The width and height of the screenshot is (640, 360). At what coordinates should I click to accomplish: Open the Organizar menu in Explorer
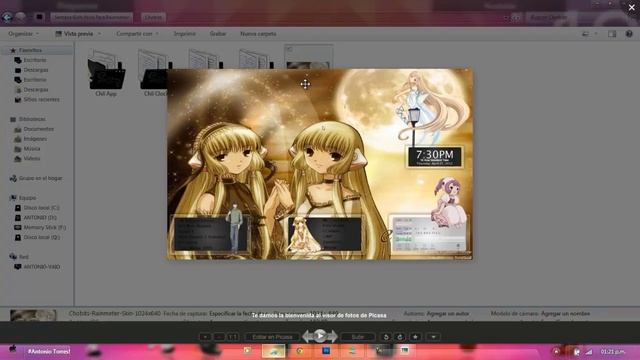click(x=23, y=34)
